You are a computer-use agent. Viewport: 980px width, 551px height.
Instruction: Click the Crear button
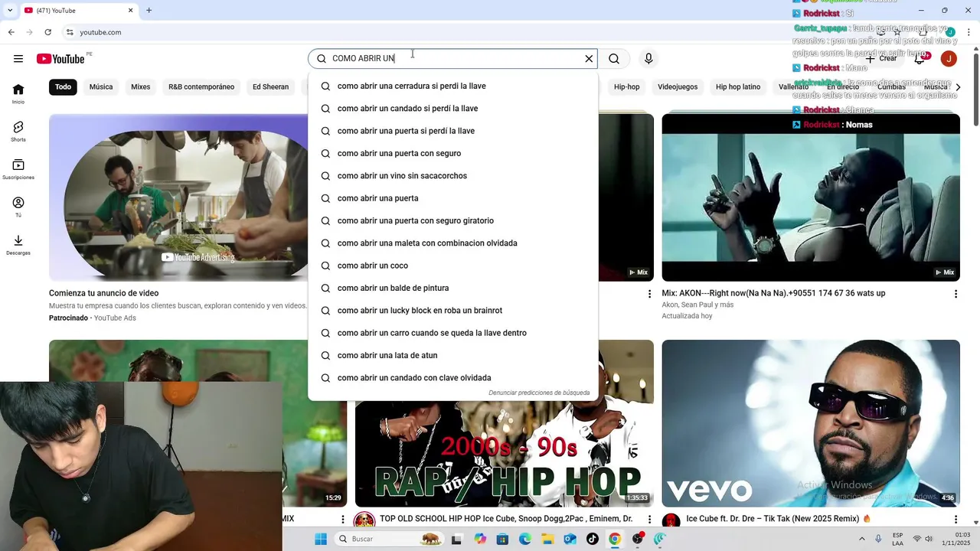(x=880, y=59)
